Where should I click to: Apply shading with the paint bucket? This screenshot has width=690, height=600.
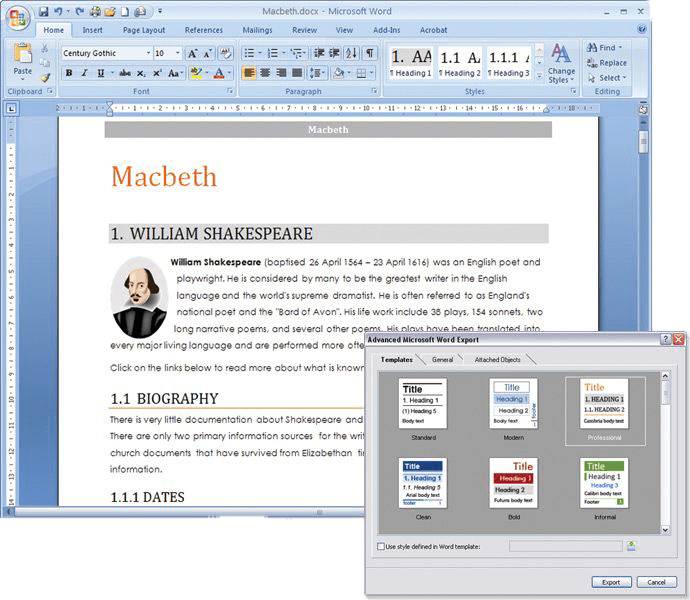(338, 73)
